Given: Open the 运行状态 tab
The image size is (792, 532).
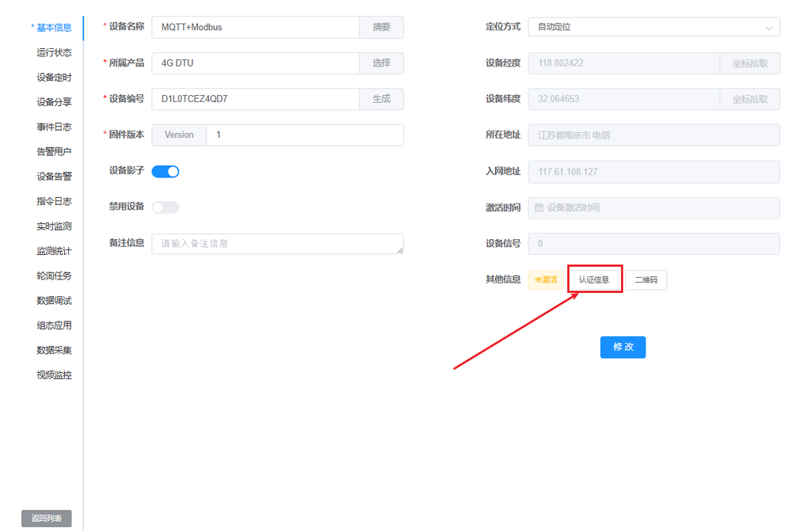Looking at the screenshot, I should (x=54, y=52).
